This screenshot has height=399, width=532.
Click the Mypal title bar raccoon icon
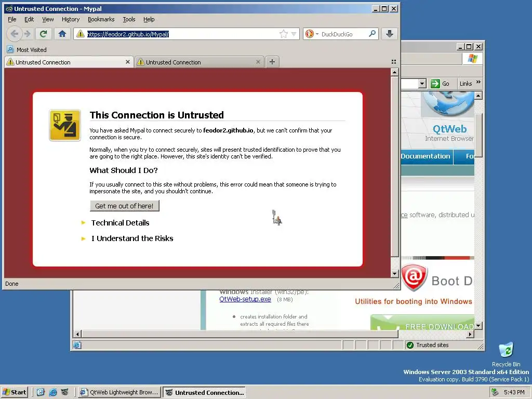pyautogui.click(x=9, y=9)
